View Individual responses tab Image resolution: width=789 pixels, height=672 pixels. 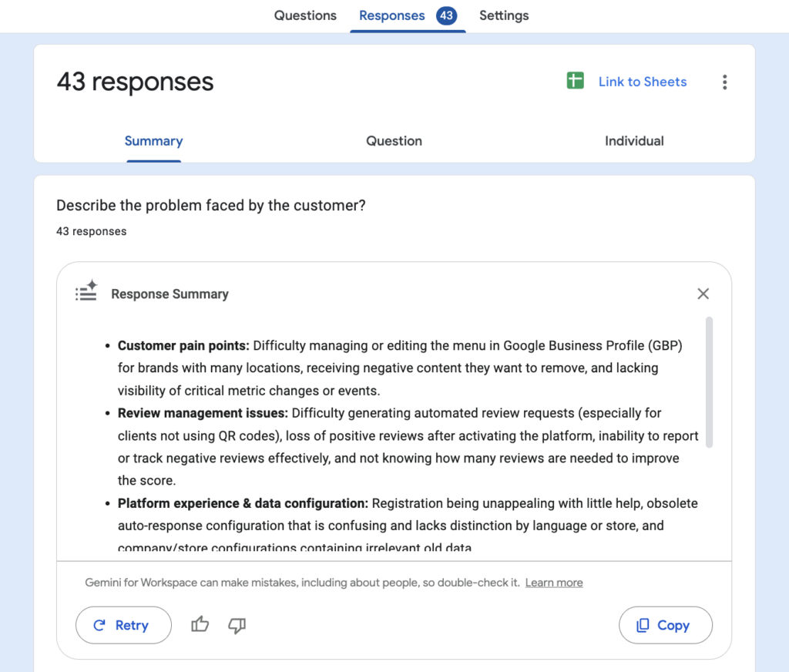pos(634,141)
